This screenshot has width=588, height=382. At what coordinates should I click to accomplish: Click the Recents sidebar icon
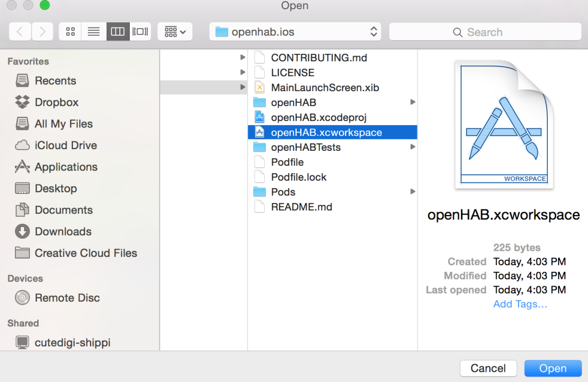pyautogui.click(x=22, y=80)
